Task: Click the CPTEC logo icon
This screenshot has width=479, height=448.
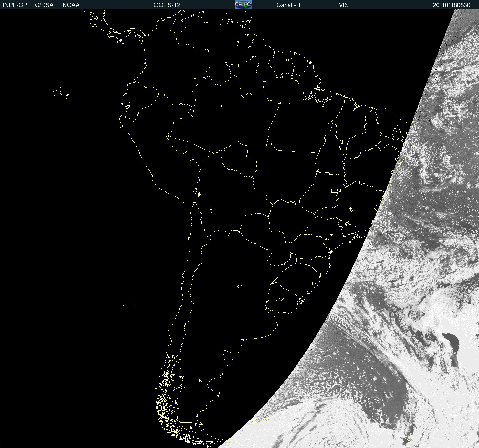Action: (x=243, y=5)
